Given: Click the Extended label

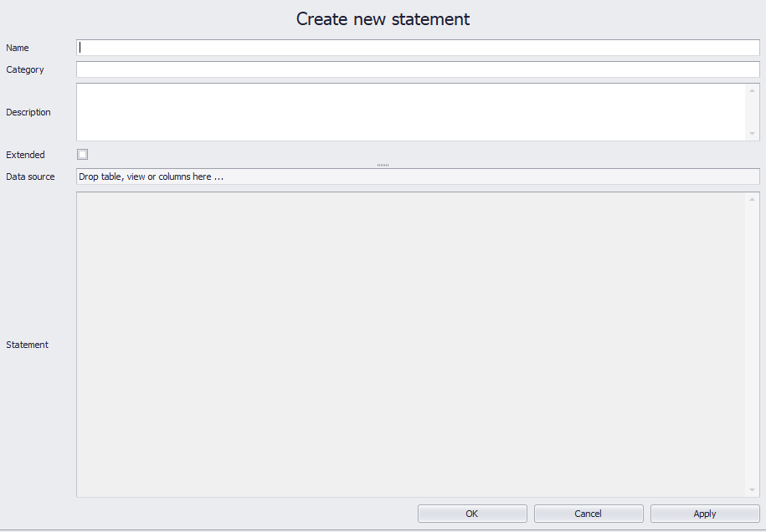Looking at the screenshot, I should (x=25, y=155).
